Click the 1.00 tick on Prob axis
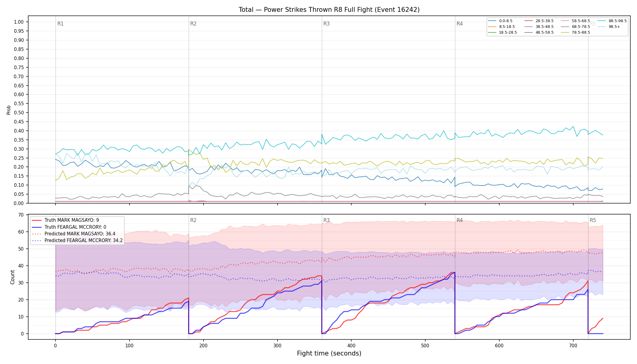The image size is (637, 364). pyautogui.click(x=19, y=22)
